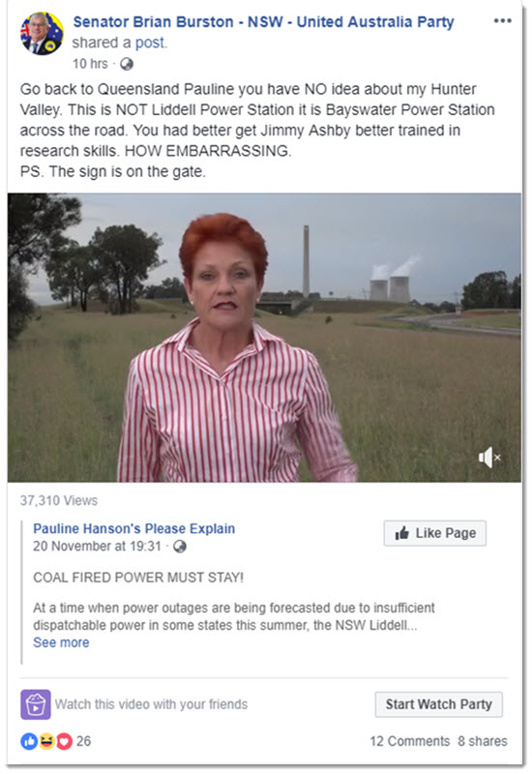Click globe icon next to 20 November
This screenshot has width=532, height=774.
[180, 547]
